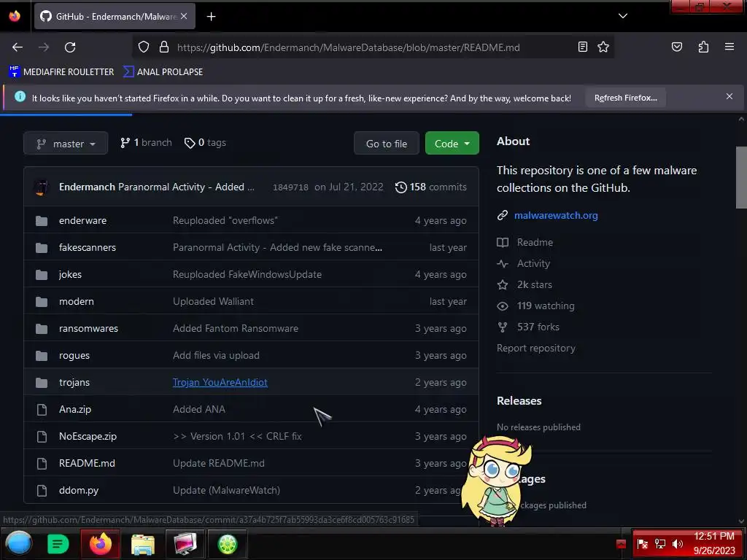Open master branch dropdown
Image resolution: width=747 pixels, height=560 pixels.
coord(66,144)
